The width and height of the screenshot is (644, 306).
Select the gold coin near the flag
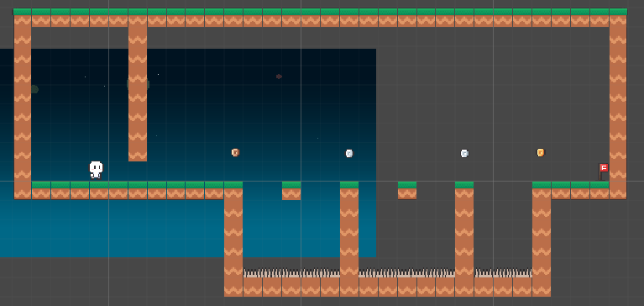pyautogui.click(x=541, y=153)
